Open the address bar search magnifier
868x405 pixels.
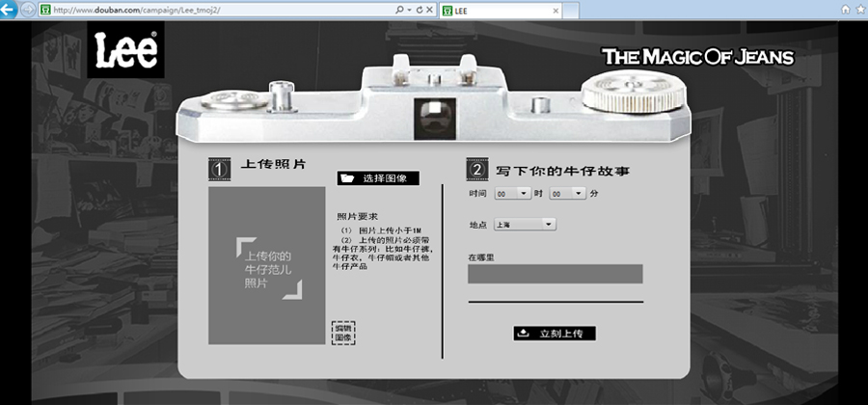click(399, 10)
